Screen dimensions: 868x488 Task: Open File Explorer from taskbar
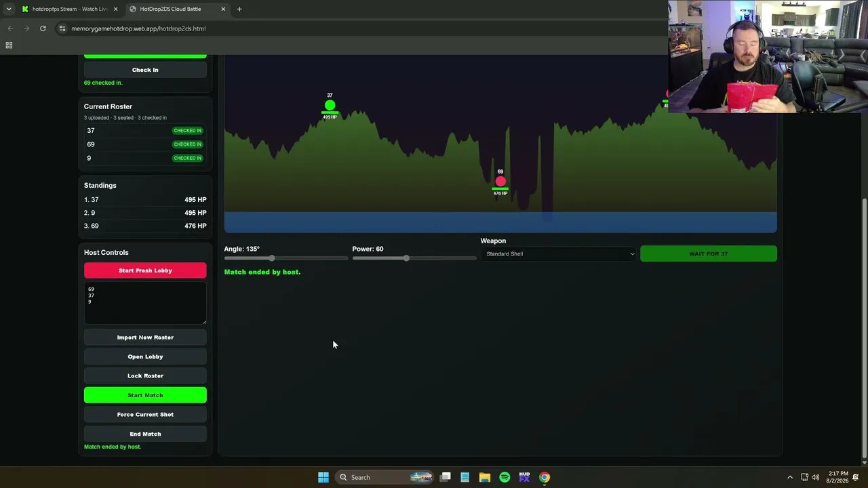coord(485,477)
